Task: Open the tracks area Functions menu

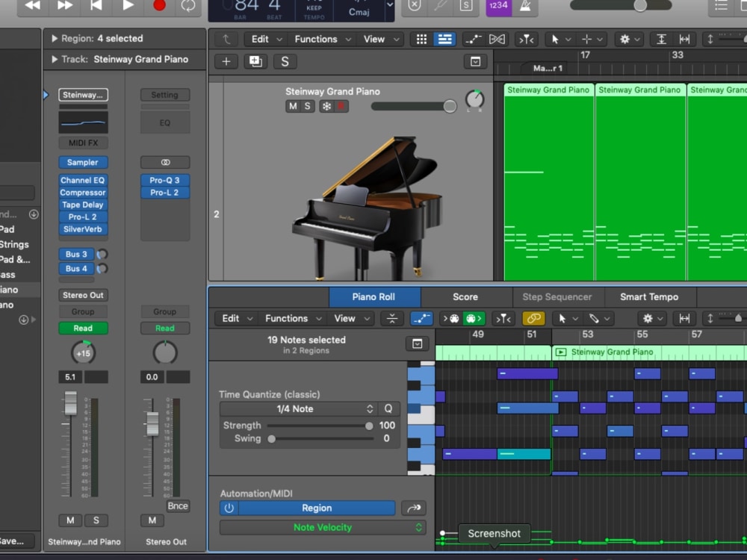Action: click(x=321, y=39)
